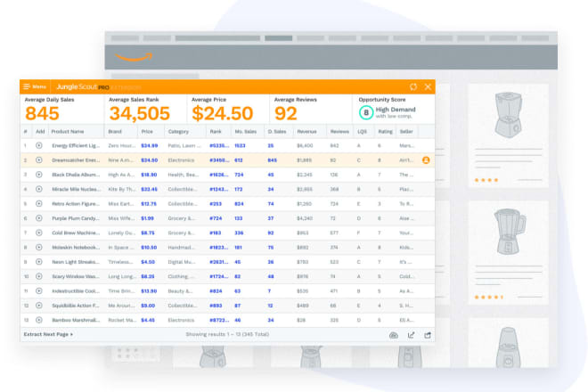
Task: Add the Scary Window product in row 10
Action: tap(39, 276)
